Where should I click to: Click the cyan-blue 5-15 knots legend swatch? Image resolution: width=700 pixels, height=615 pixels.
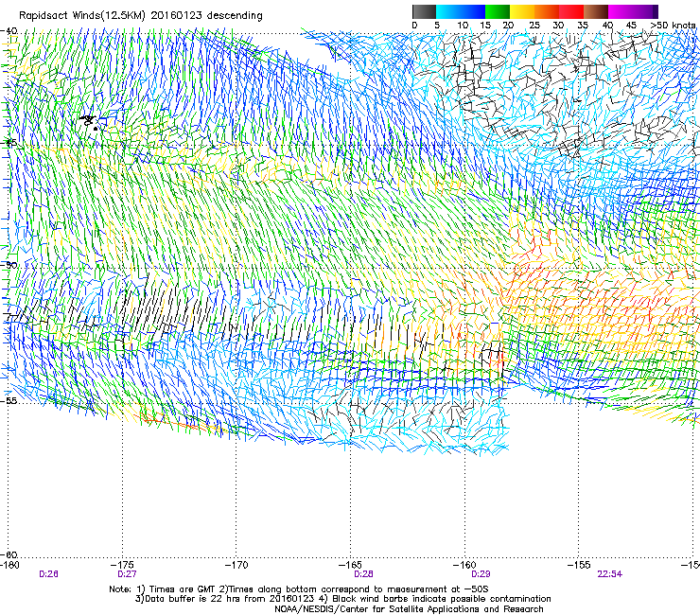[x=461, y=11]
